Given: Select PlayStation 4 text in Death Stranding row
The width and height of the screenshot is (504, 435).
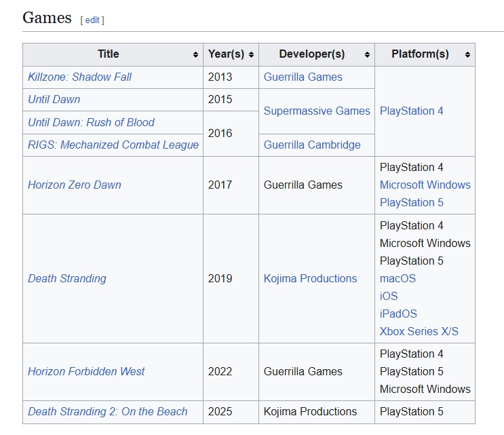Looking at the screenshot, I should tap(412, 226).
